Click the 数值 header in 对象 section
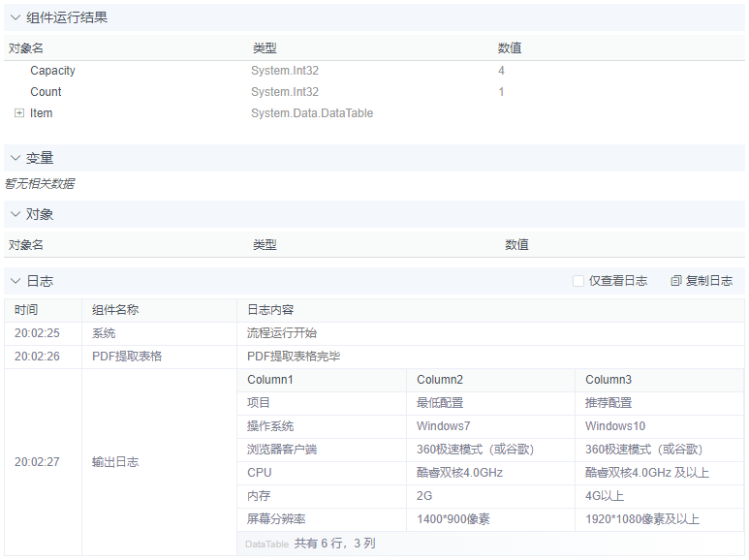 pyautogui.click(x=516, y=245)
